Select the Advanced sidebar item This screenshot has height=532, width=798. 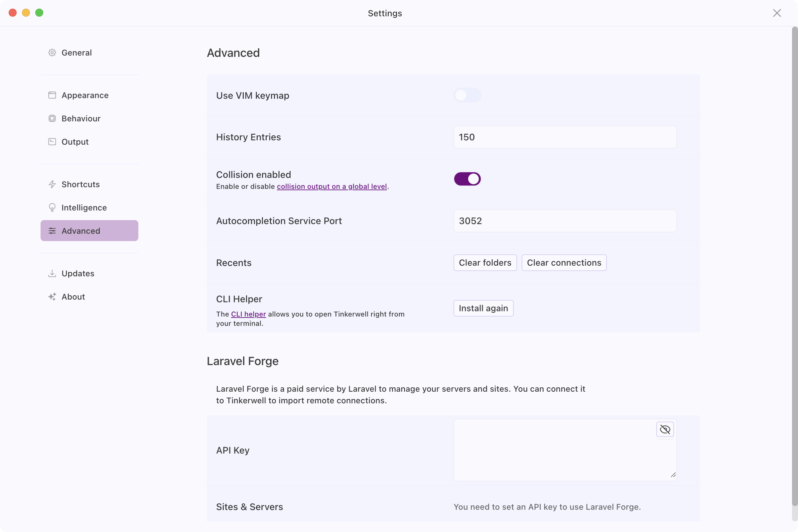point(89,231)
